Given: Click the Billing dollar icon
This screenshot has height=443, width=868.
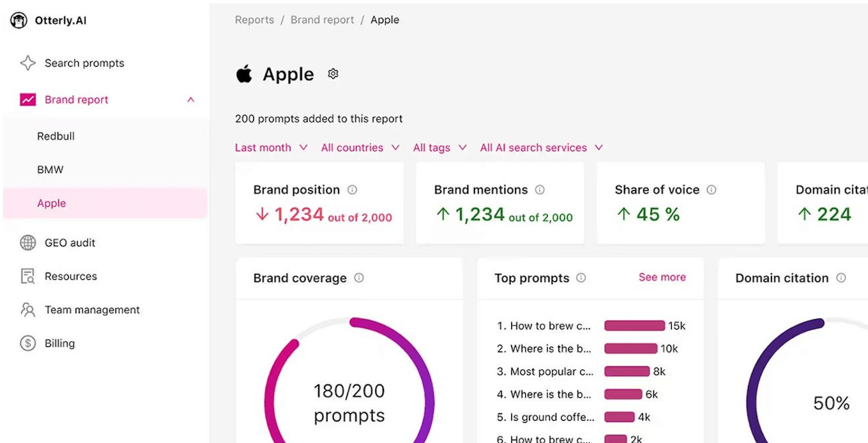Looking at the screenshot, I should pyautogui.click(x=28, y=343).
